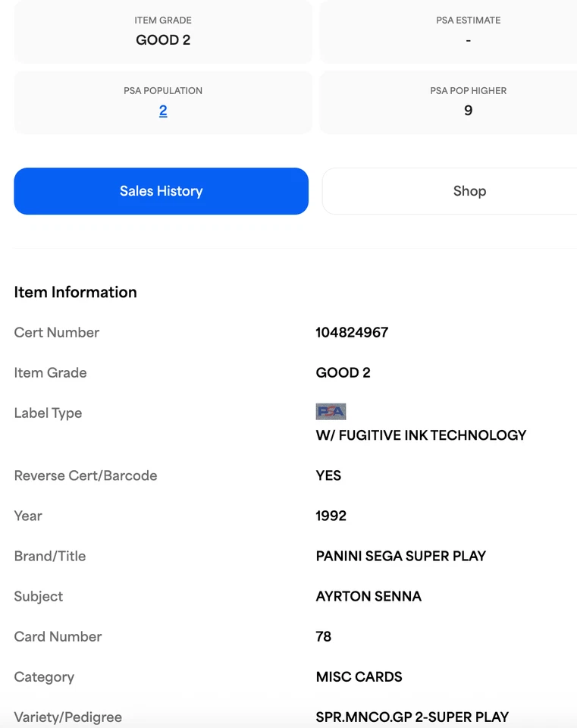
Task: Click the SPR.MNCO.GP 2-SUPER PLAY variety
Action: click(x=412, y=717)
